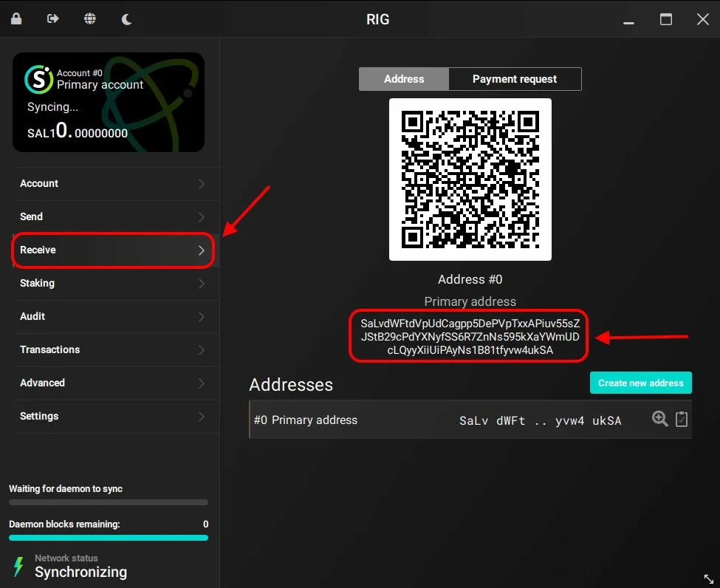Expand the Advanced section chevron
720x588 pixels.
201,383
